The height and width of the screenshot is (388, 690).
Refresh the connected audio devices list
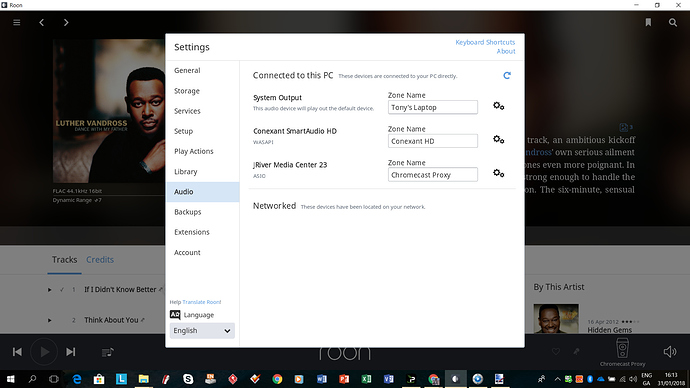507,76
